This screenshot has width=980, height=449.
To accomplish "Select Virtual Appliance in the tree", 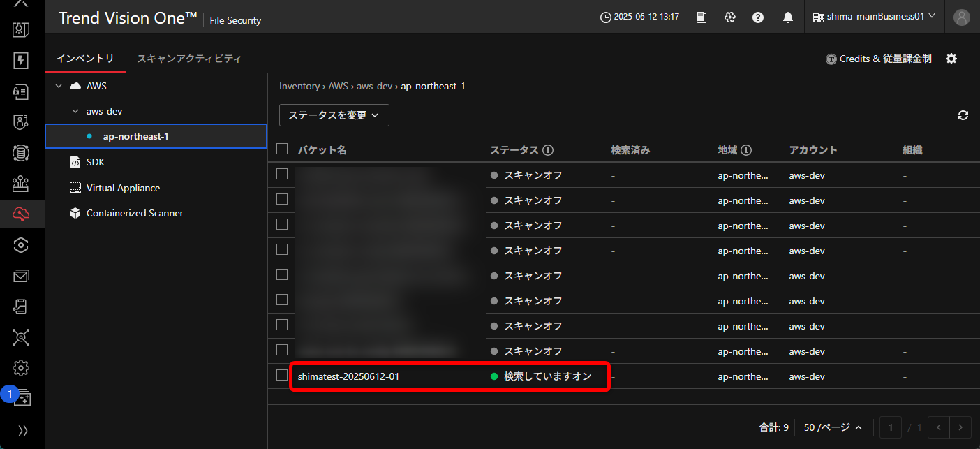I will (123, 188).
